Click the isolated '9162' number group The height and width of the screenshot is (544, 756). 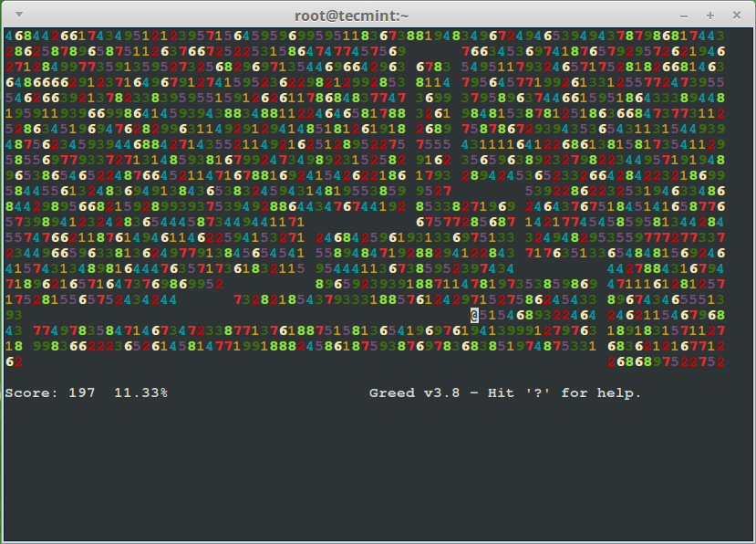point(433,160)
